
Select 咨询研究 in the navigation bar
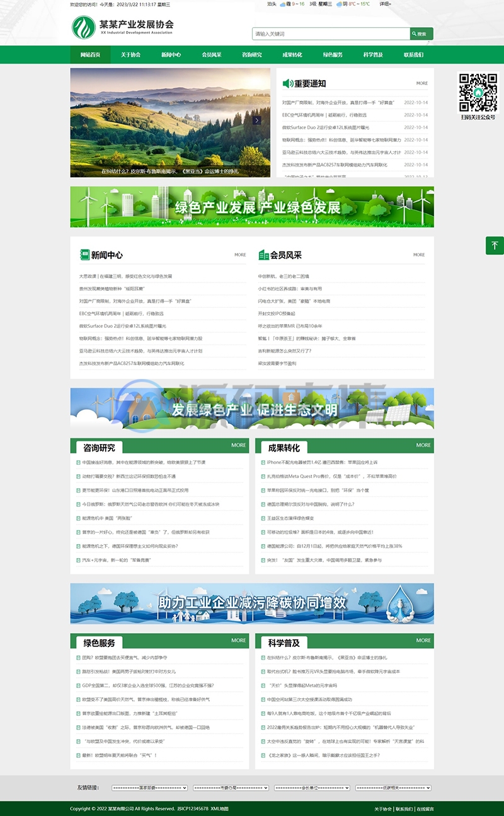[x=252, y=55]
